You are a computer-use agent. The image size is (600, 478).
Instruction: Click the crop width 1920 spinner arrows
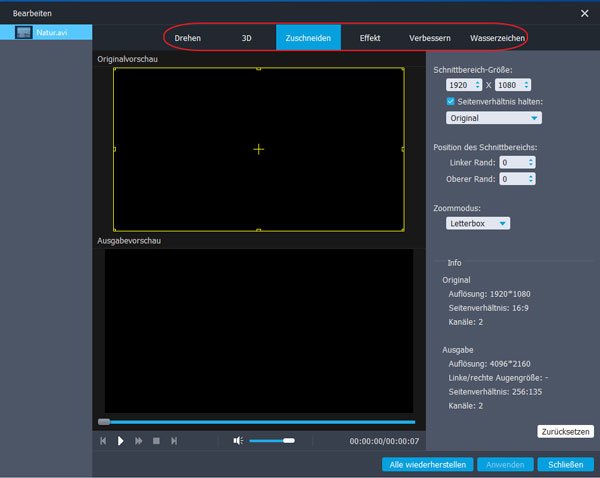(478, 85)
